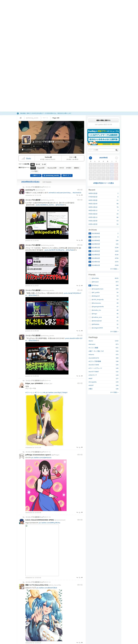Open Chi-Chi illustration thumbnail

pos(46,485)
